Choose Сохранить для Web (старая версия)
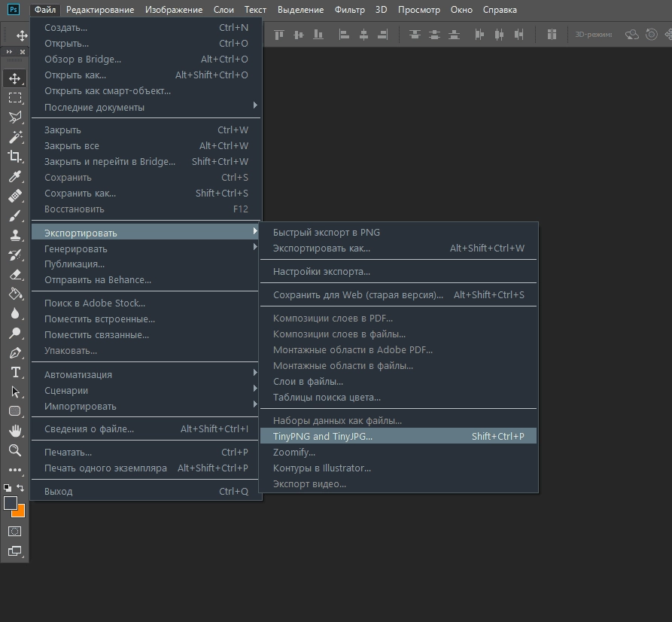Image resolution: width=672 pixels, height=622 pixels. [398, 294]
